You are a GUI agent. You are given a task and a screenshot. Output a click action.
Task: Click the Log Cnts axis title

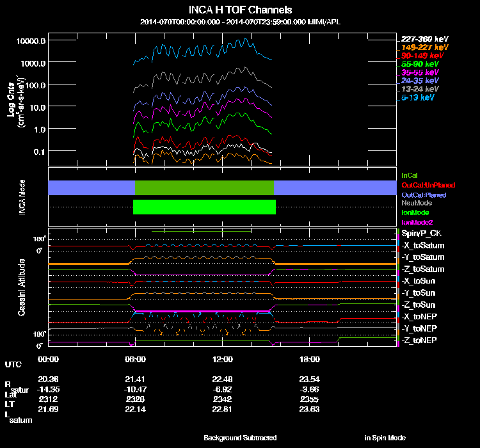point(11,100)
